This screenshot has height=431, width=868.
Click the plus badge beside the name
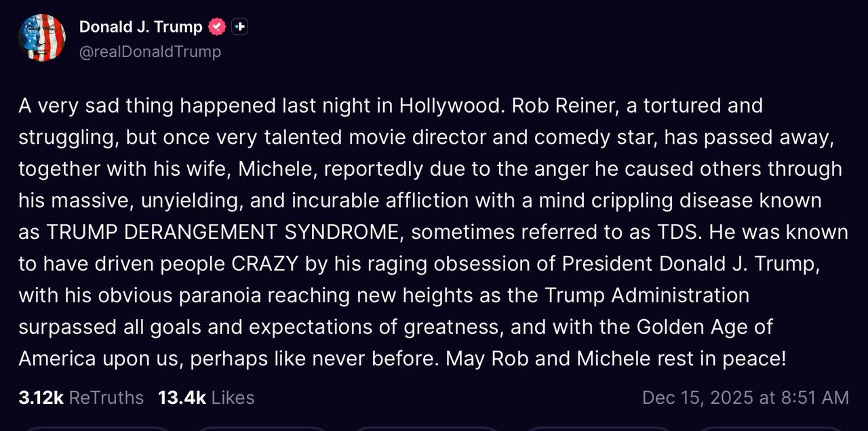(239, 27)
